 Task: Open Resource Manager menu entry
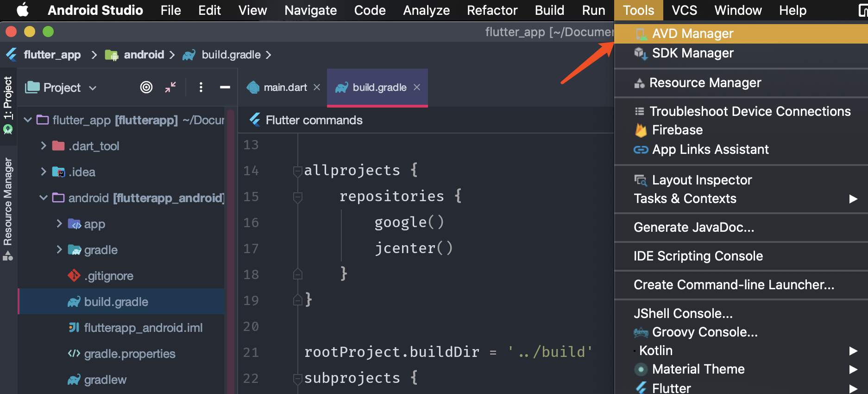point(741,83)
